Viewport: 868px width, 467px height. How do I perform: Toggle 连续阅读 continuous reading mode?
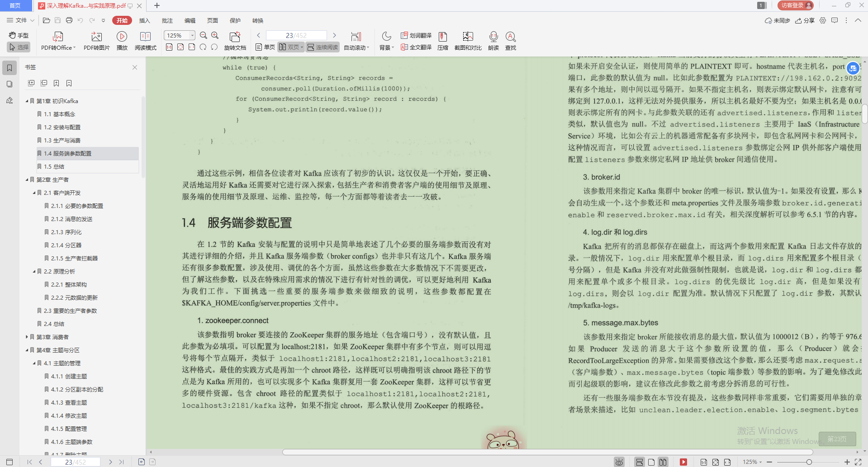[x=322, y=47]
